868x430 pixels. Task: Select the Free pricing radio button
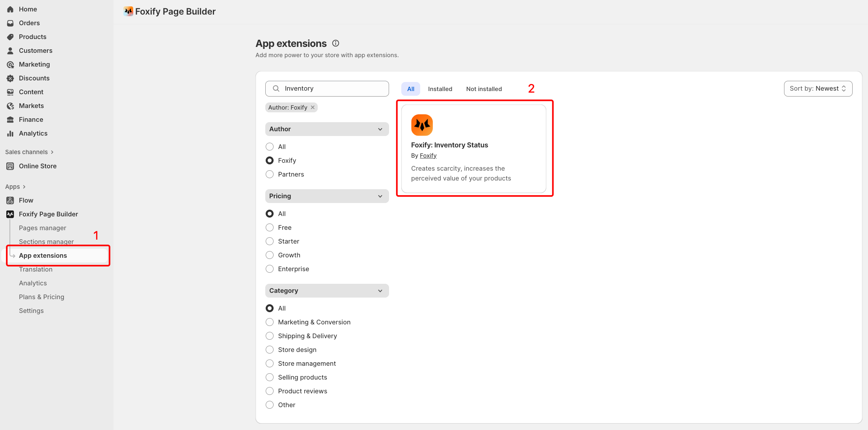(x=270, y=227)
